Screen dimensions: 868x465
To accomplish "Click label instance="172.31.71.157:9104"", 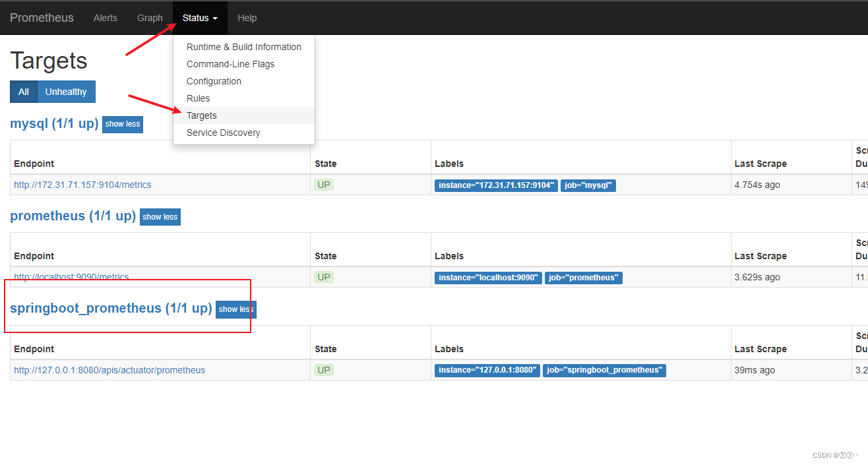I will point(496,185).
